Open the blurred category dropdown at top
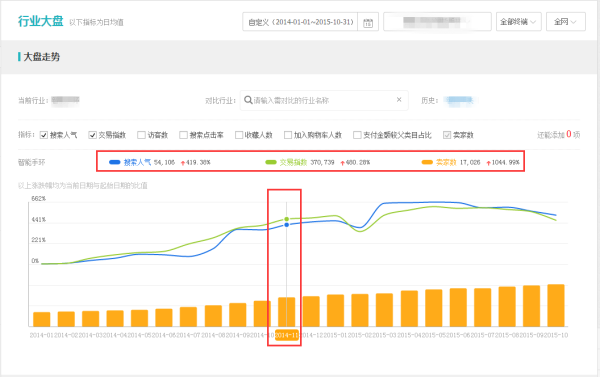The height and width of the screenshot is (377, 600). click(x=437, y=22)
